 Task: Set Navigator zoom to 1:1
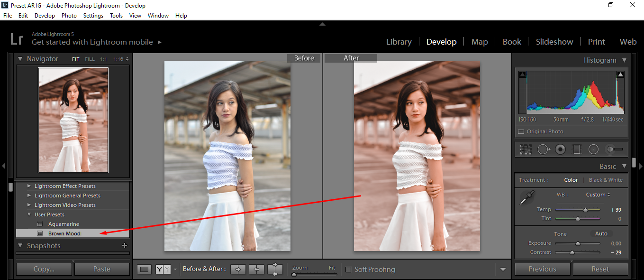tap(103, 59)
